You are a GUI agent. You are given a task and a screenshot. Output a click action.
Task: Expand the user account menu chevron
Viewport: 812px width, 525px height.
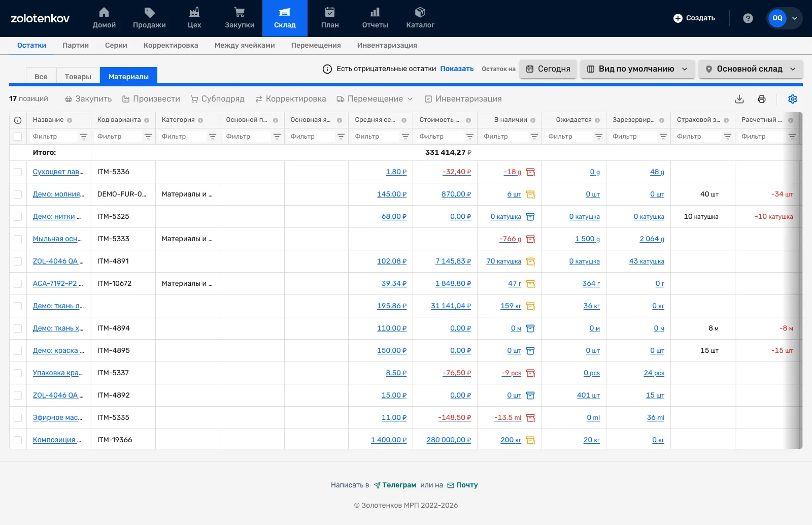pyautogui.click(x=795, y=18)
